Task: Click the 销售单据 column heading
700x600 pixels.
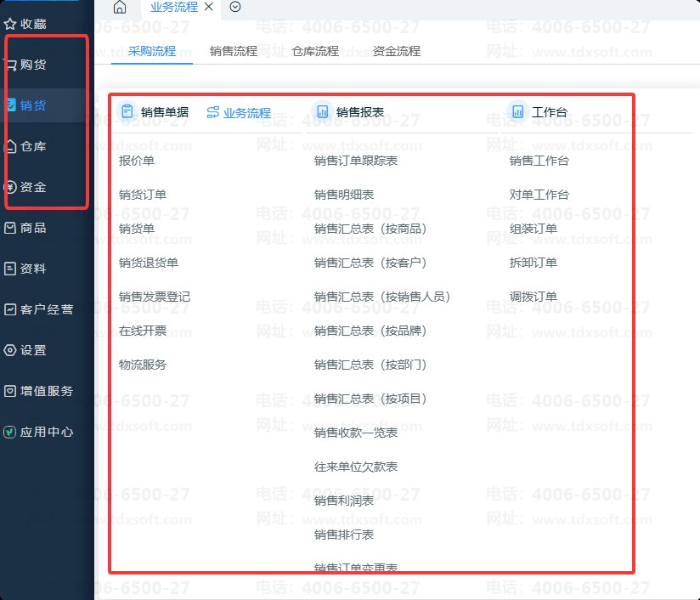Action: tap(165, 112)
